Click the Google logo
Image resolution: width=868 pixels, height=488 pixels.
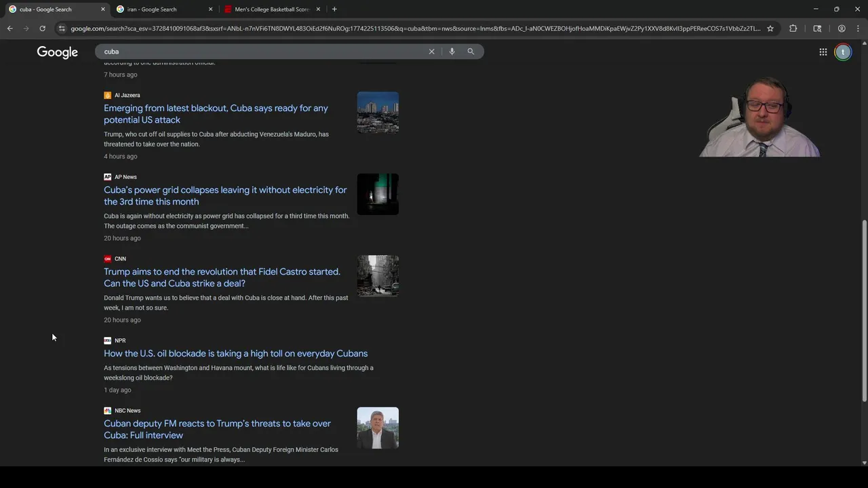click(58, 52)
